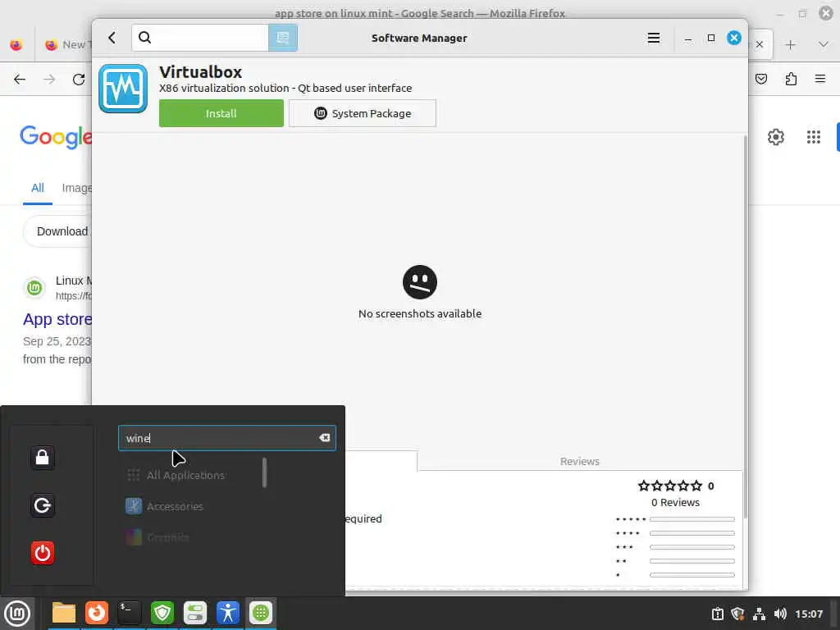Switch to the Reviews tab
Image resolution: width=840 pixels, height=630 pixels.
tap(580, 461)
